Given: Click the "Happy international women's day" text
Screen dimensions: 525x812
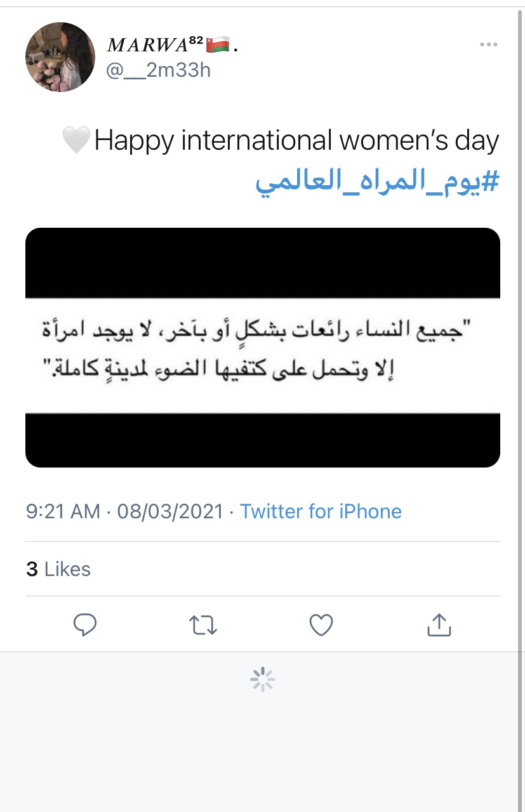Looking at the screenshot, I should (x=296, y=140).
